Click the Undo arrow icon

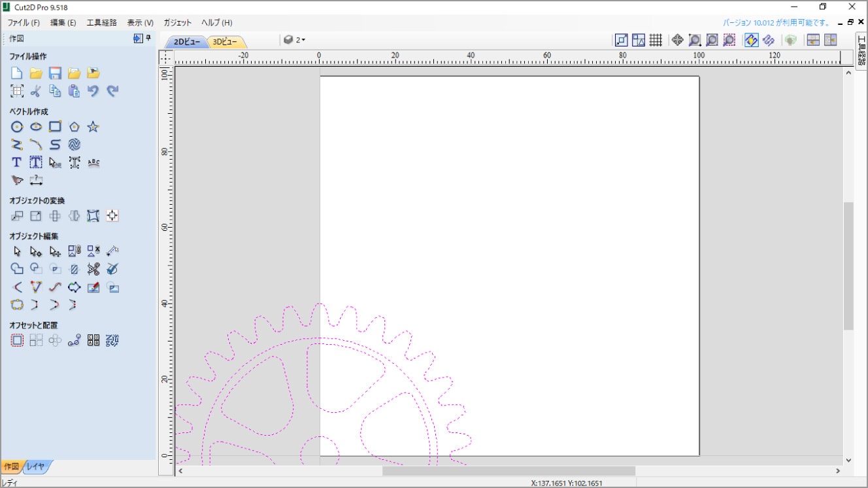[x=93, y=91]
